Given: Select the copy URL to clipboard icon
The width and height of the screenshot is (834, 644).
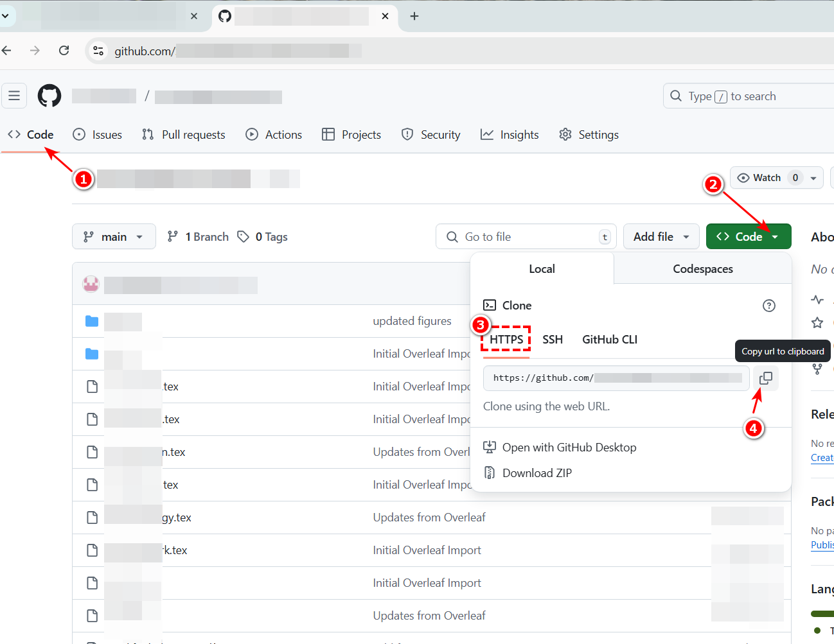Looking at the screenshot, I should (765, 378).
